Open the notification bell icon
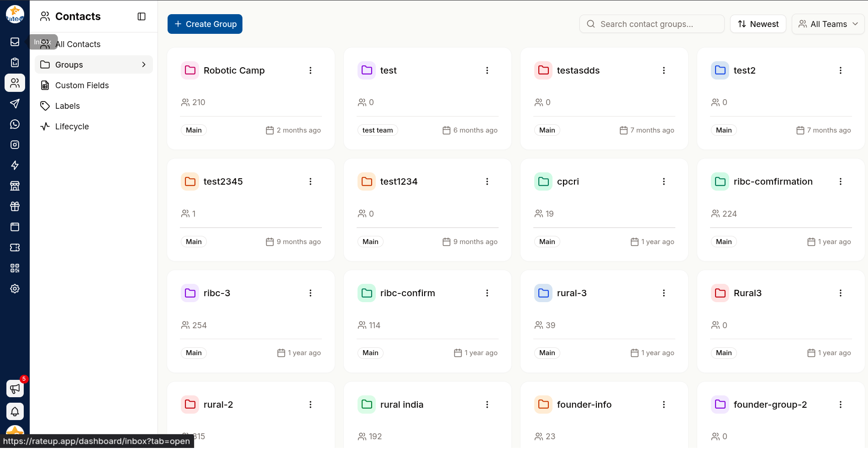 pos(15,411)
